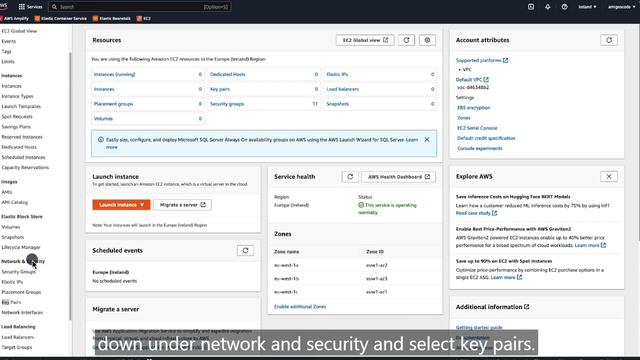Screen dimensions: 640x360
Task: Open Scheduled Instances in sidebar
Action: (23, 158)
